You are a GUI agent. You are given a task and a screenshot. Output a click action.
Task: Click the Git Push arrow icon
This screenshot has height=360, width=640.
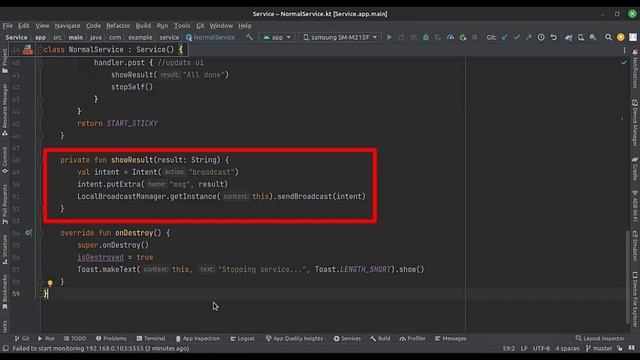pyautogui.click(x=529, y=37)
